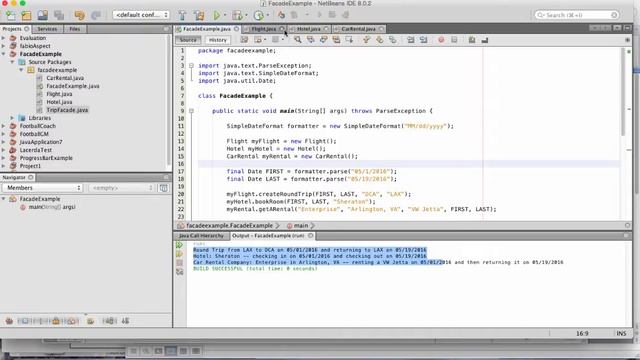Click the Profile Project toolbar icon
The height and width of the screenshot is (360, 640).
[x=258, y=16]
